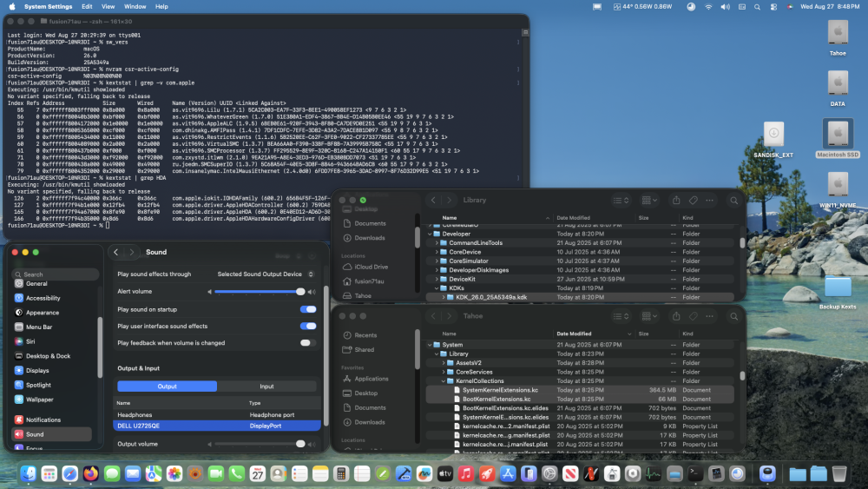Viewport: 868px width, 489px height.
Task: Click more actions icon in Tahoe Finder window
Action: (710, 316)
